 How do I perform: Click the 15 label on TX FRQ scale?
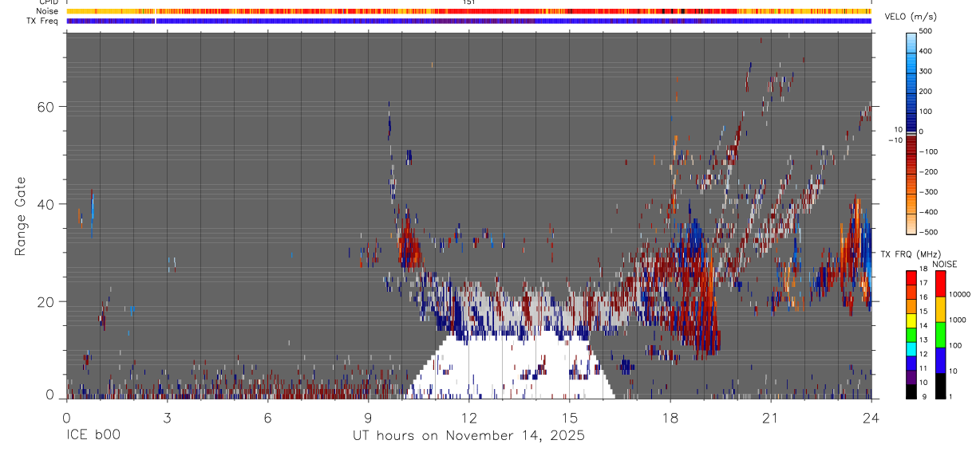click(923, 312)
